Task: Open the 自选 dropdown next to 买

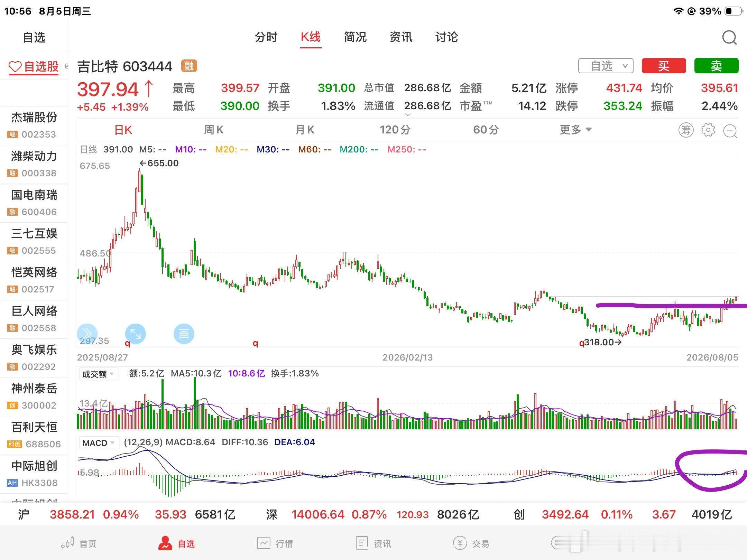Action: [x=606, y=66]
